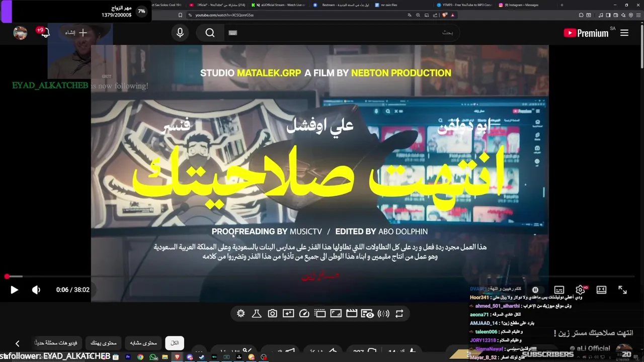Select the 'الكل' filter chip
Image resolution: width=644 pixels, height=362 pixels.
(x=175, y=343)
